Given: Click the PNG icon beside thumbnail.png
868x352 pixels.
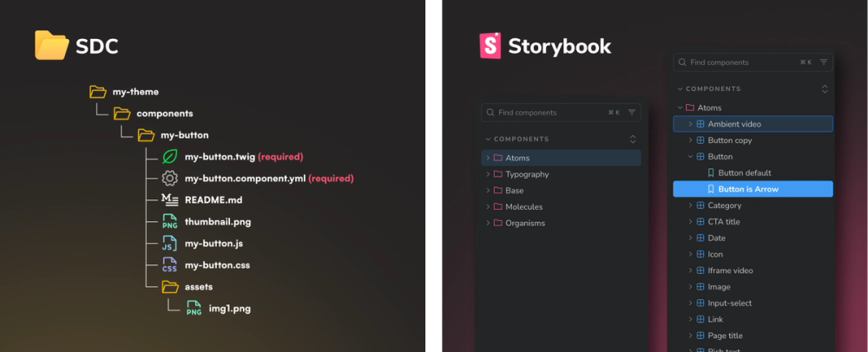Looking at the screenshot, I should (169, 222).
